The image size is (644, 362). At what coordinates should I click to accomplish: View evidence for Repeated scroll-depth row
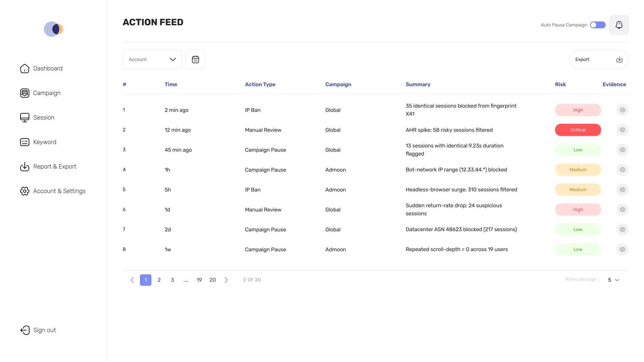[622, 250]
